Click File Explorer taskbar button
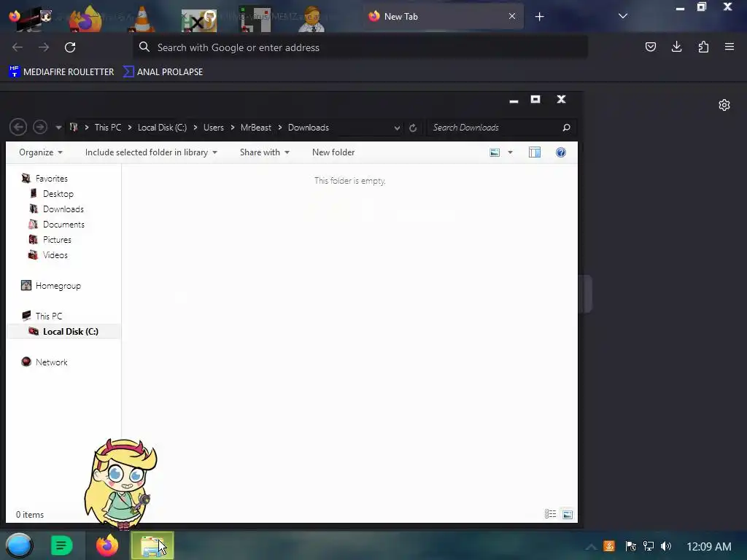Viewport: 747px width, 560px height. coord(152,545)
